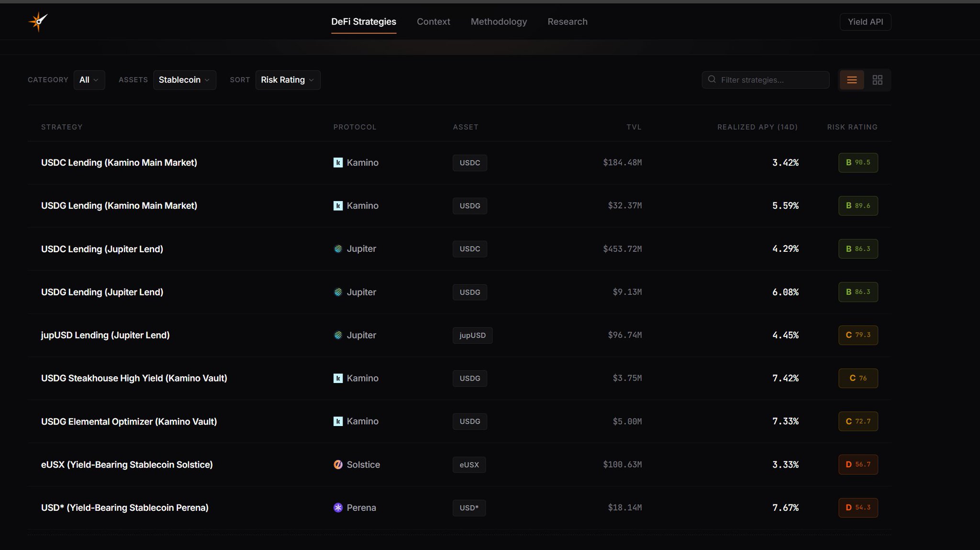Click the B 90.5 risk rating badge

pyautogui.click(x=858, y=163)
